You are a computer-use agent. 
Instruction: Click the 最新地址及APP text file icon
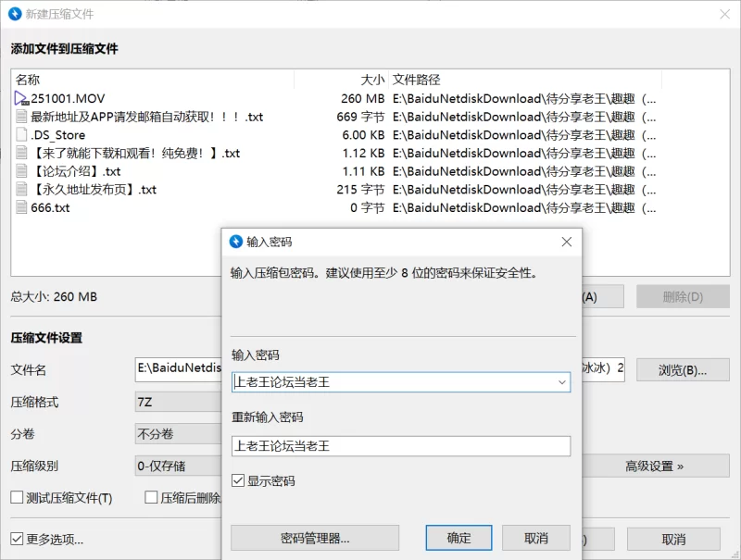point(22,117)
